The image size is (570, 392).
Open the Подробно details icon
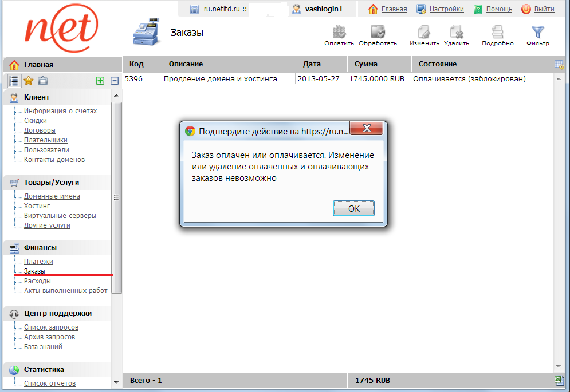[x=497, y=33]
